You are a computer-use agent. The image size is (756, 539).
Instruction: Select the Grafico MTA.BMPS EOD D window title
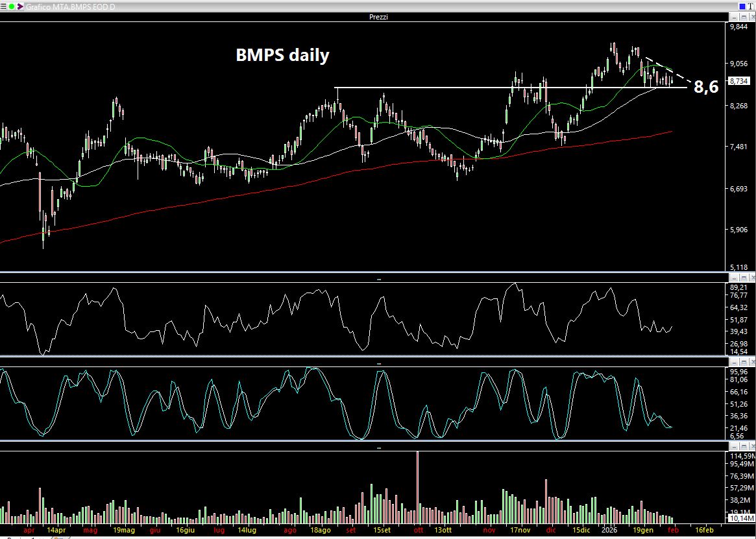click(69, 6)
